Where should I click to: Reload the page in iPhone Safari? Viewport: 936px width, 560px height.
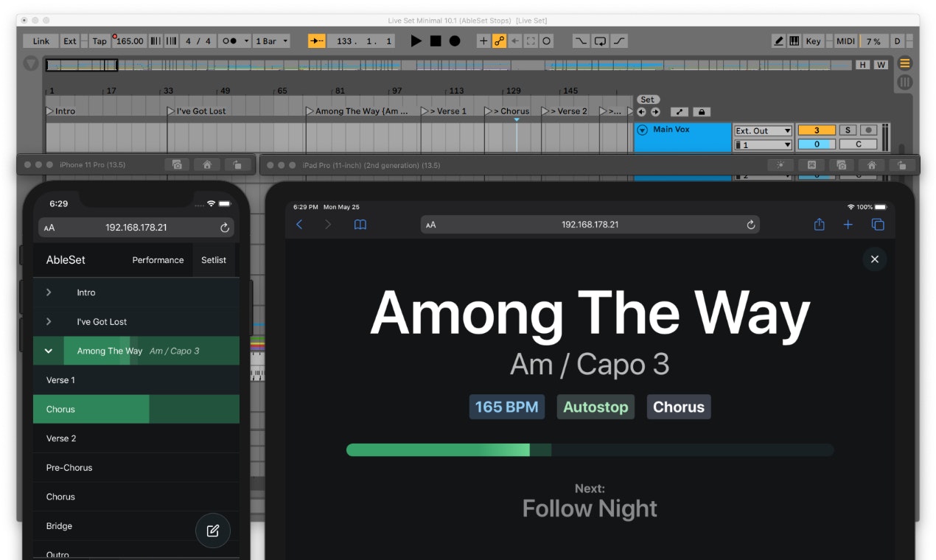[225, 228]
